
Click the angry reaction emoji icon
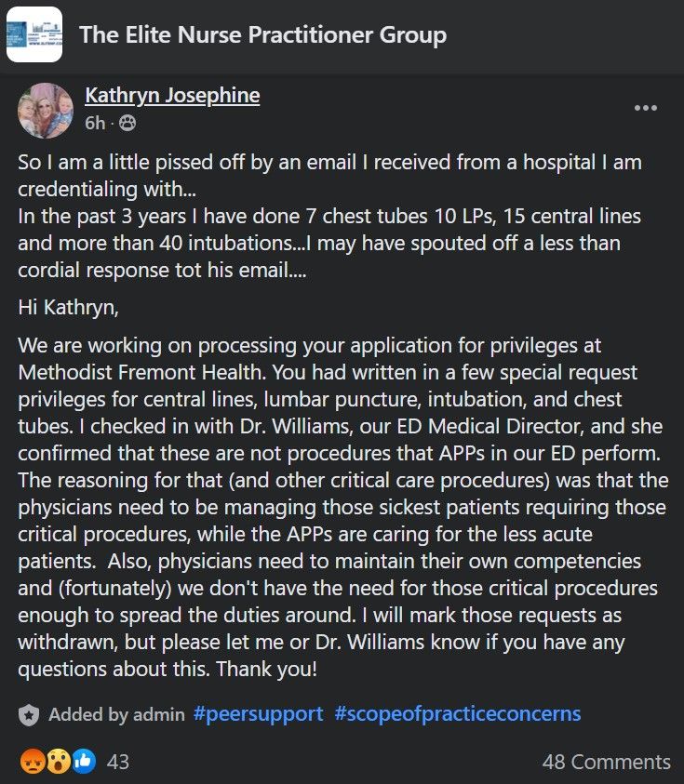pyautogui.click(x=33, y=762)
